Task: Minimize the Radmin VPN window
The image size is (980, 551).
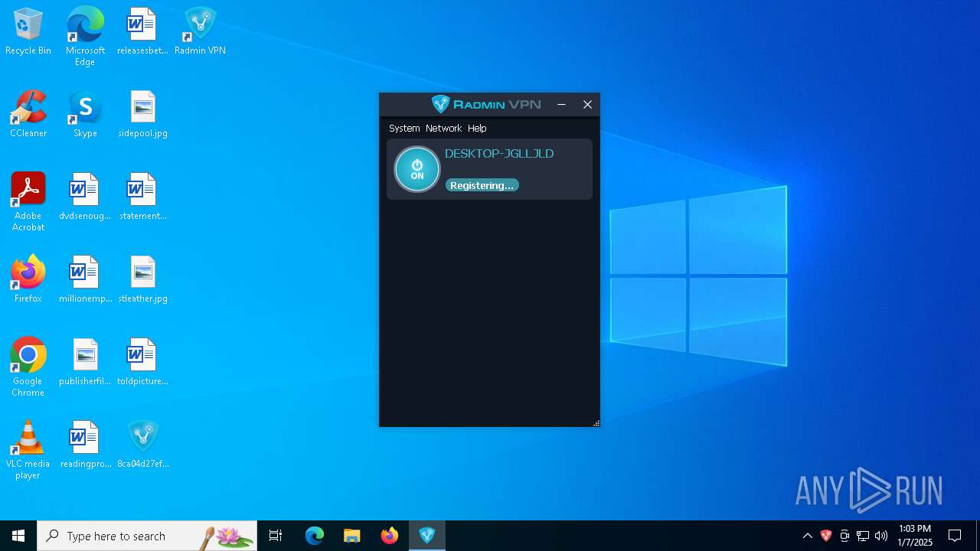Action: click(561, 104)
